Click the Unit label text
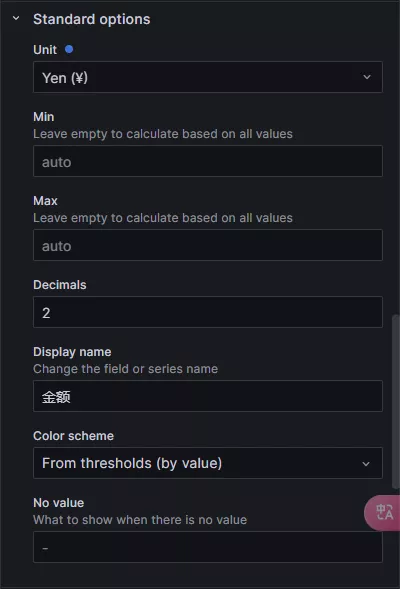Viewport: 400px width, 589px height. [45, 50]
